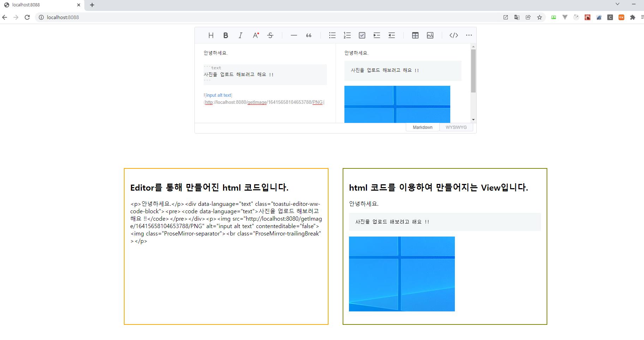644x340 pixels.
Task: Outdent the current line
Action: [x=392, y=35]
